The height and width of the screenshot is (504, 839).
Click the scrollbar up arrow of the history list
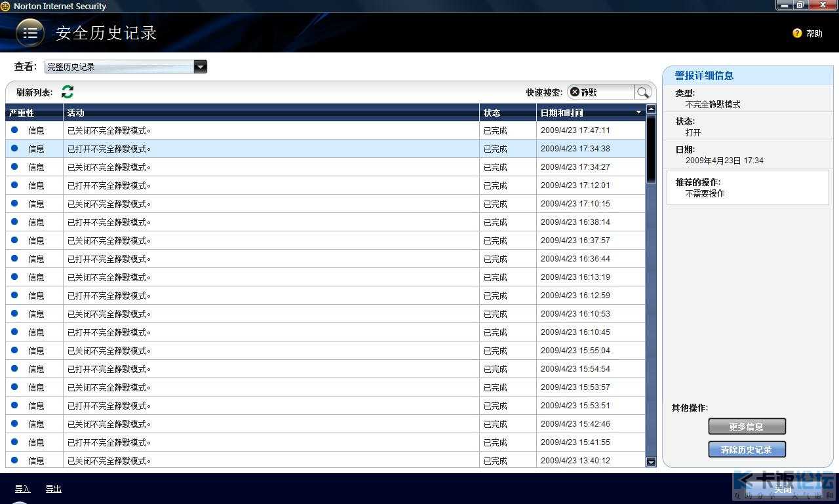click(651, 109)
